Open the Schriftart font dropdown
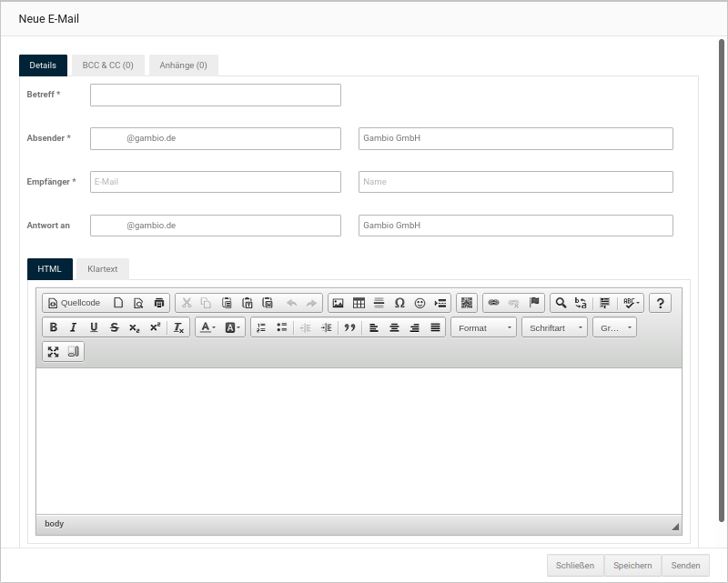 554,327
